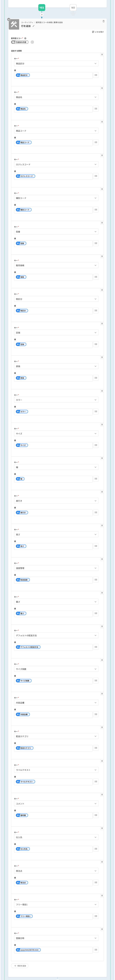115x980 pixels.
Task: Click the wrench utility step icon
Action: point(14,25)
